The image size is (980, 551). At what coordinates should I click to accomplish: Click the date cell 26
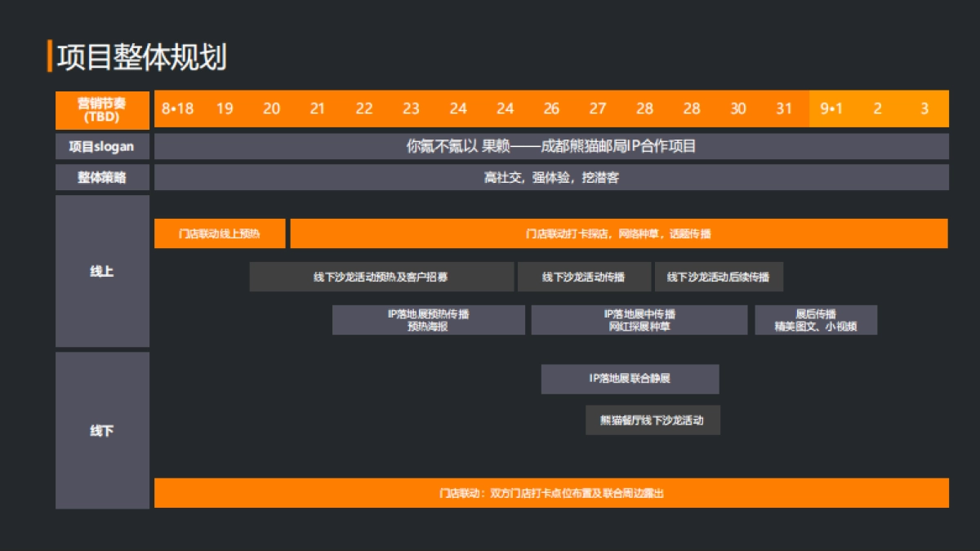point(550,109)
